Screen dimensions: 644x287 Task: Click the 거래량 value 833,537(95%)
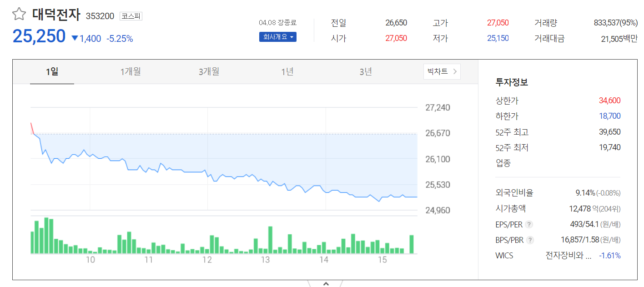[616, 23]
